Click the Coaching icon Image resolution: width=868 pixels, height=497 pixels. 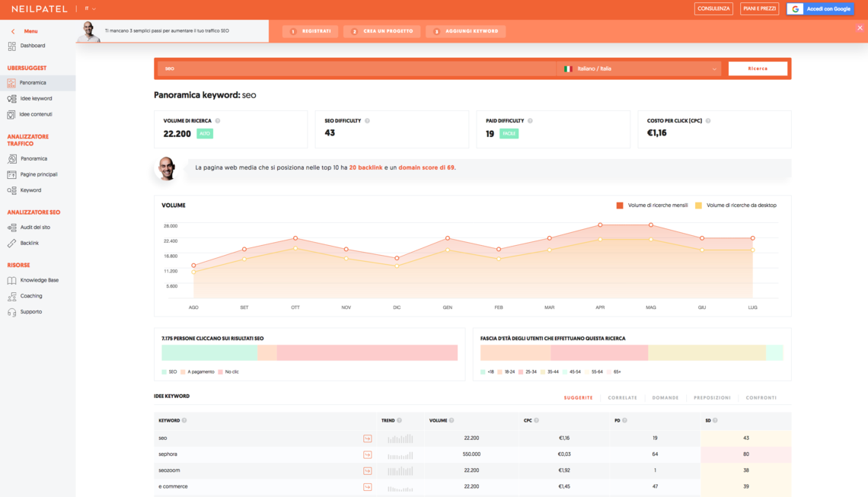click(x=11, y=297)
